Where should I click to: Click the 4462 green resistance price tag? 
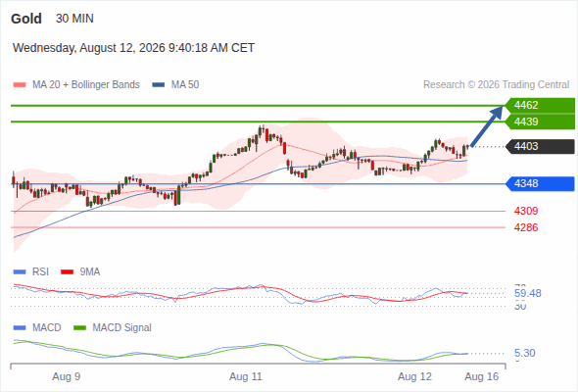[540, 106]
